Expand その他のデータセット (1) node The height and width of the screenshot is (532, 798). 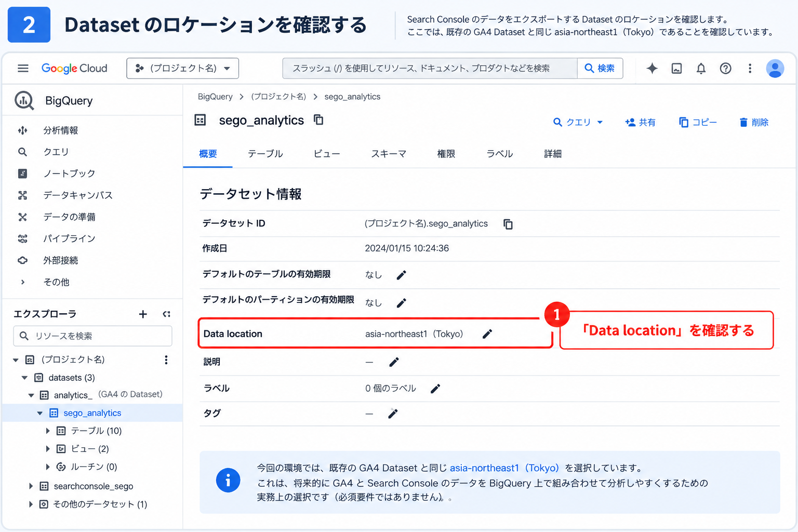(31, 504)
